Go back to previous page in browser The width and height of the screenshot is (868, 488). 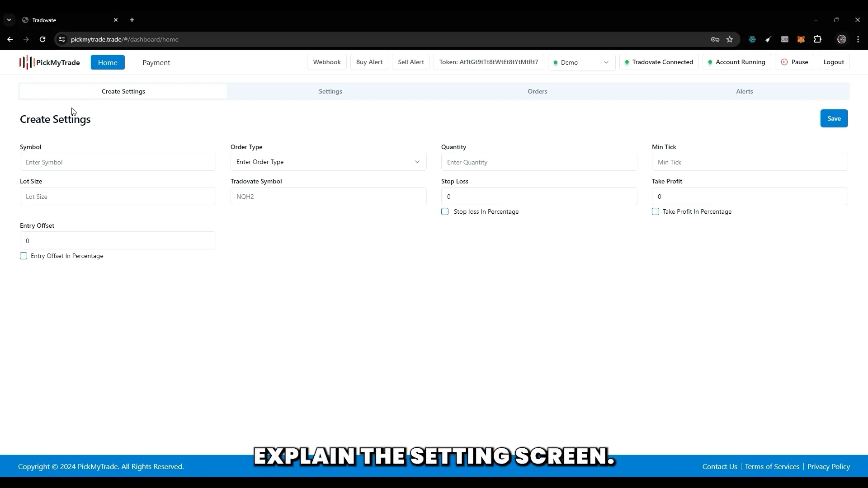(10, 39)
